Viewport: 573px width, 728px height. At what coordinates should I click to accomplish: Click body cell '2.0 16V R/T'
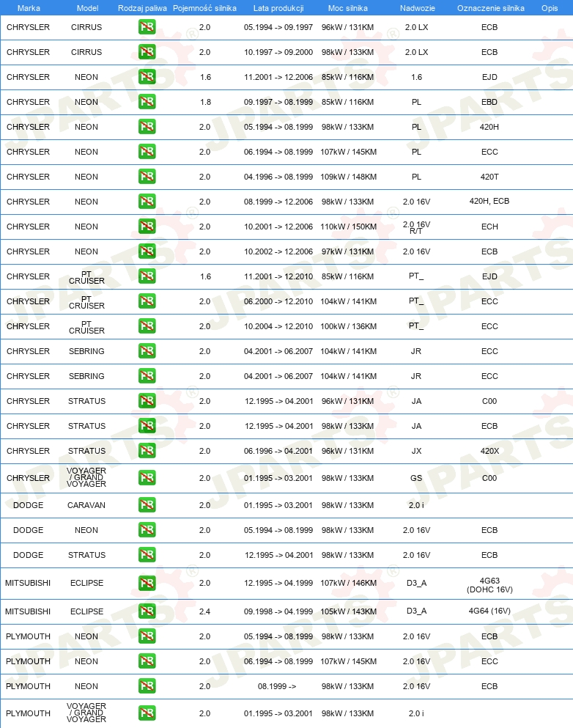click(x=417, y=227)
